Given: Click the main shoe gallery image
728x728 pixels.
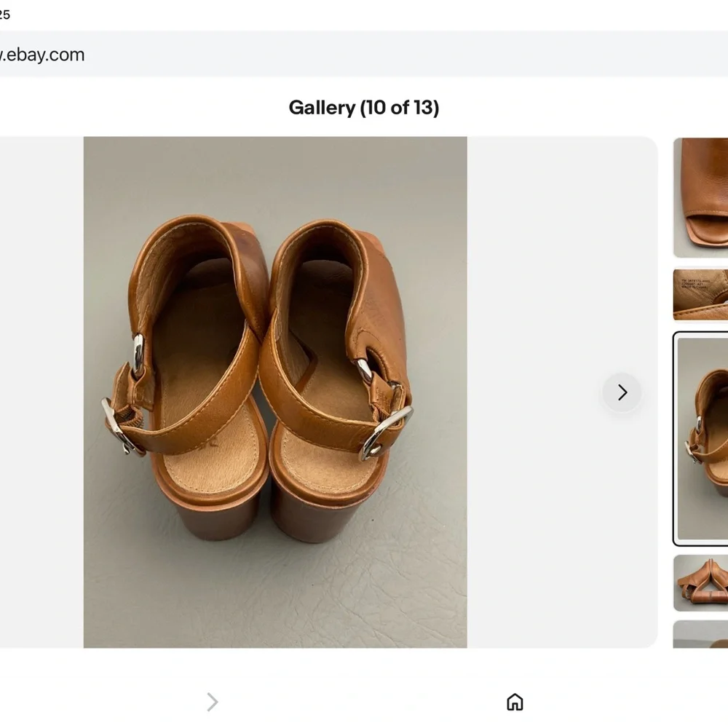Looking at the screenshot, I should 275,392.
